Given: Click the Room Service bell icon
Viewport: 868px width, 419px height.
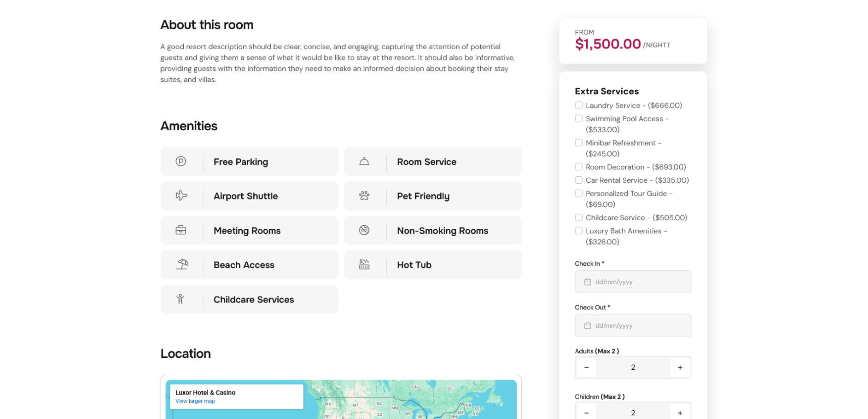Looking at the screenshot, I should click(x=364, y=161).
